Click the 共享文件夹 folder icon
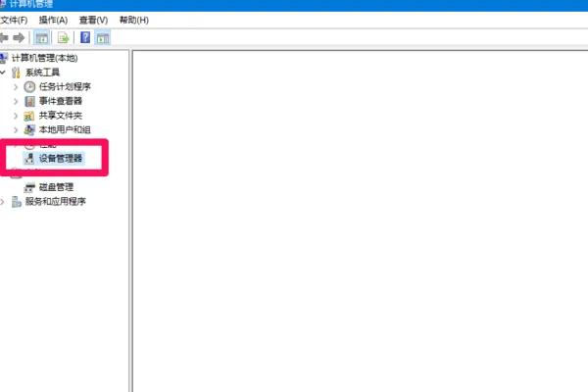The height and width of the screenshot is (392, 588). [x=29, y=116]
